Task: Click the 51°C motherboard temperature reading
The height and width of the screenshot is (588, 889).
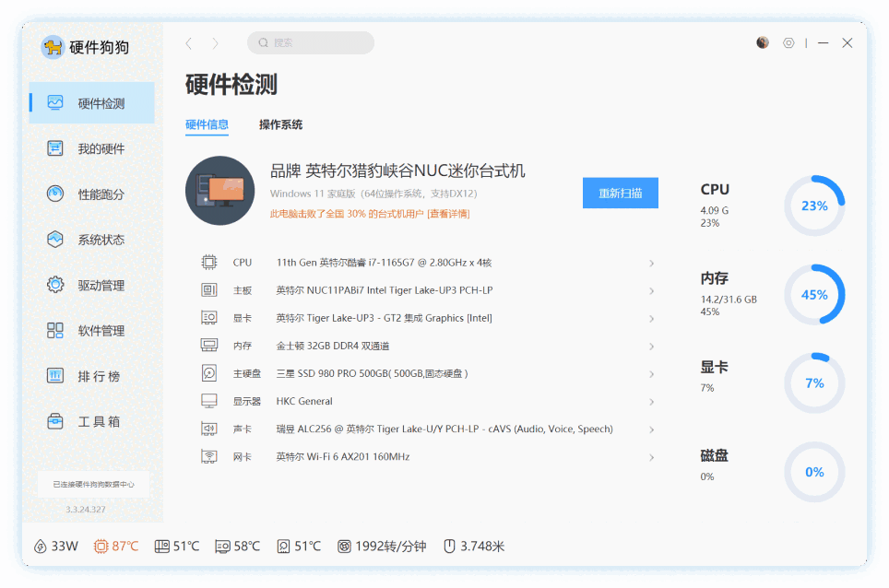Action: [x=186, y=547]
